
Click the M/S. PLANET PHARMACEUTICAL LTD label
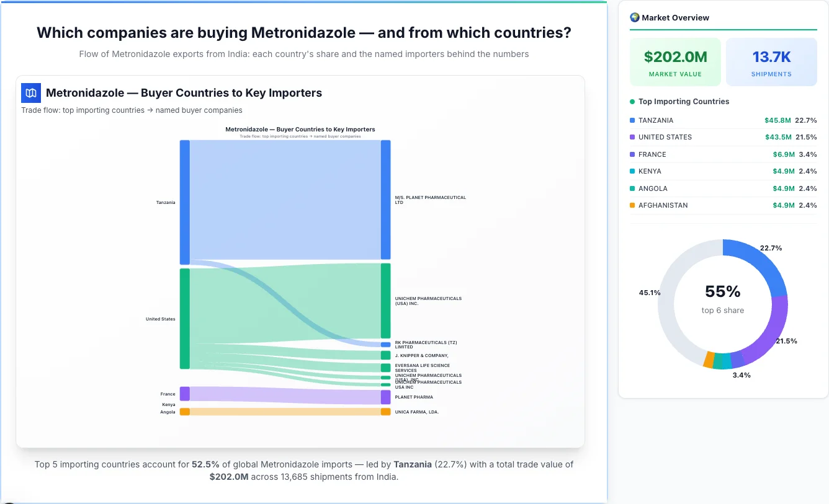430,200
